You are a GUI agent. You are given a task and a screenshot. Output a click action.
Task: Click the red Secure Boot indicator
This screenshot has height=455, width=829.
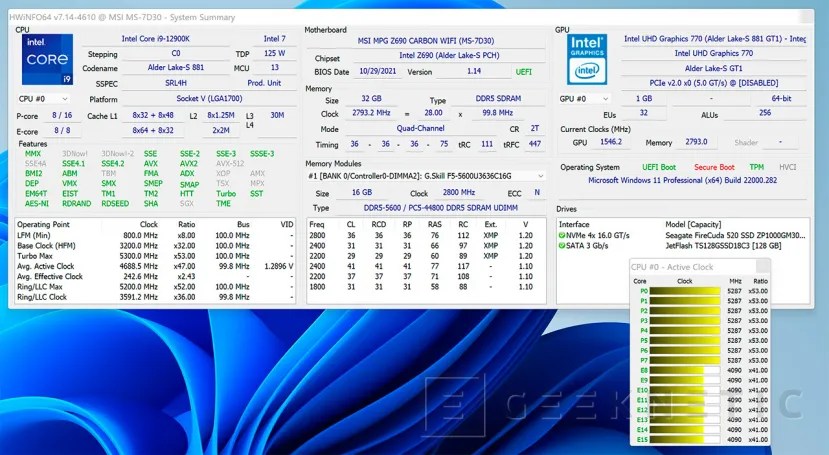coord(714,168)
